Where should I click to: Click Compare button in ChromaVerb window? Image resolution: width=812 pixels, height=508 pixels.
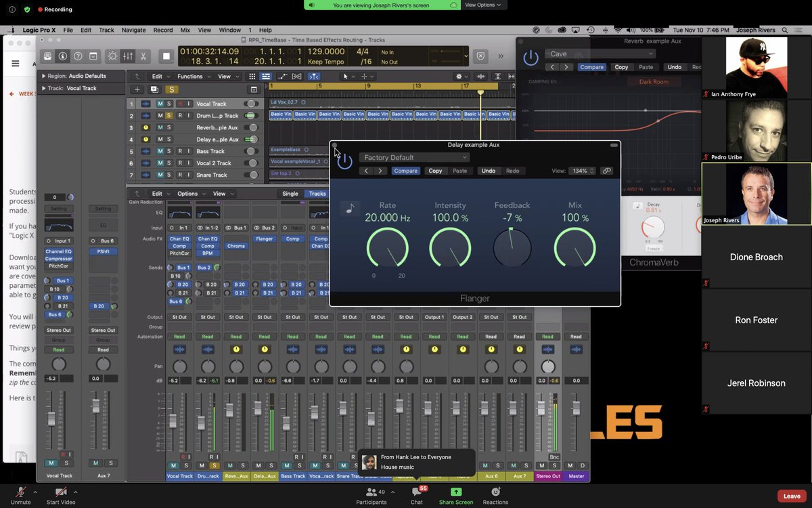592,67
